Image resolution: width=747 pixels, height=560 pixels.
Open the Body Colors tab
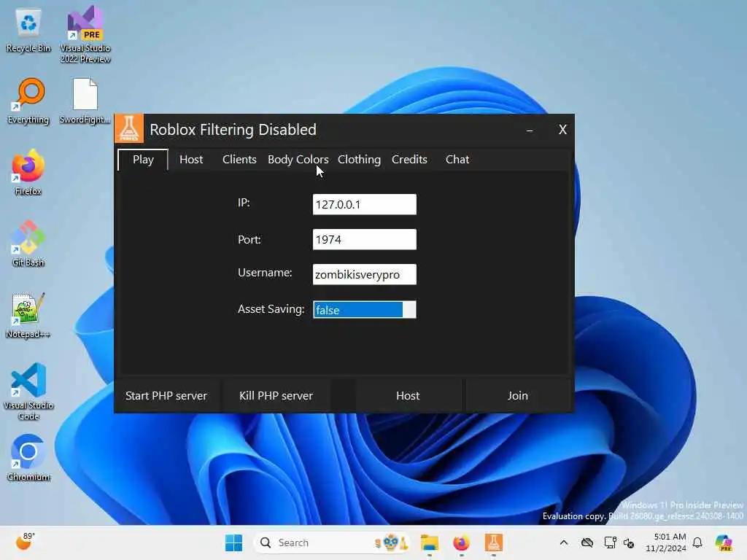(298, 160)
